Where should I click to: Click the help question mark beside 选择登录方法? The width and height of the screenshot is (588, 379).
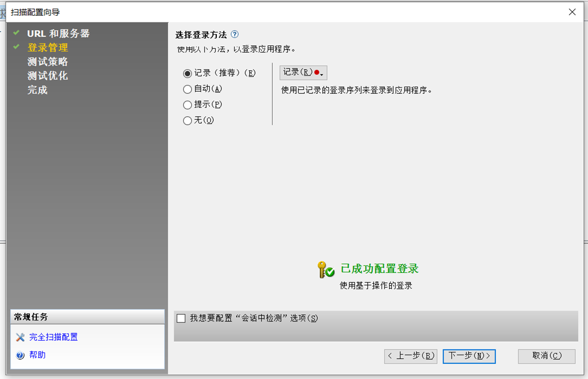(234, 34)
